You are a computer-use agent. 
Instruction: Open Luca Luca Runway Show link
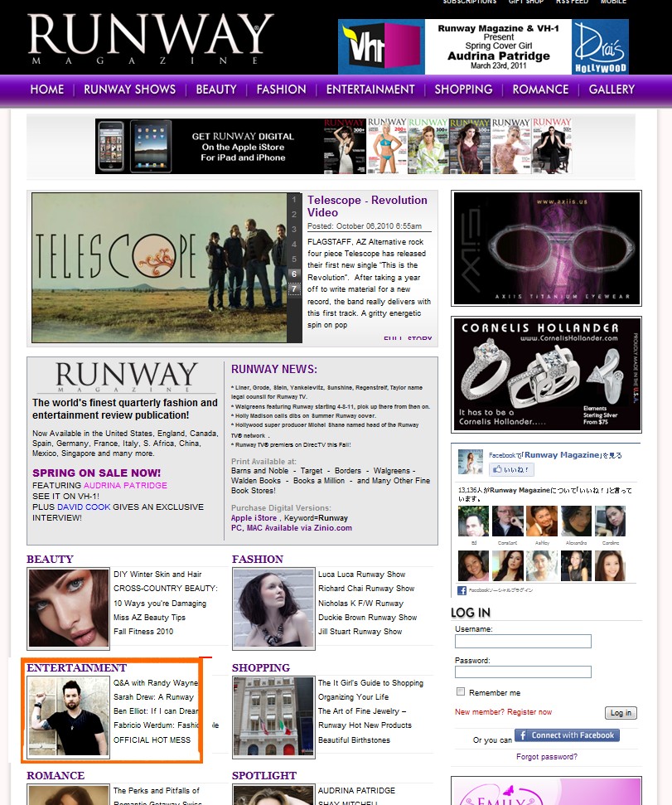(361, 574)
